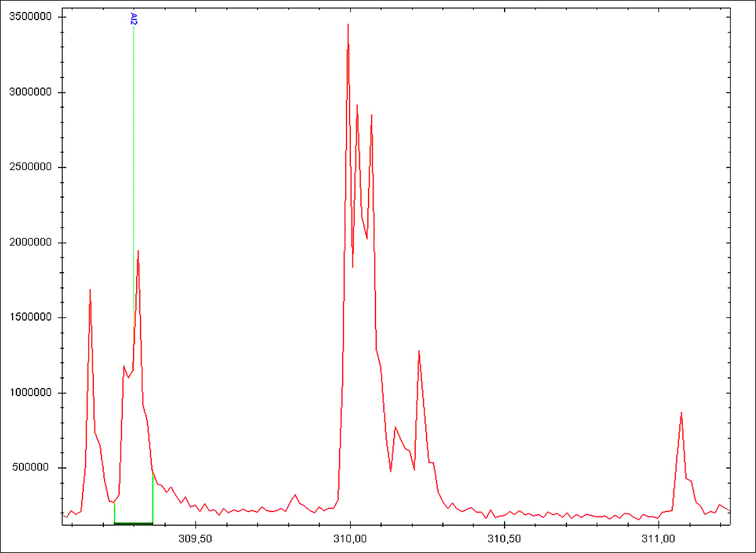
Task: Click the leftmost peak apex near 1700000
Action: (90, 290)
